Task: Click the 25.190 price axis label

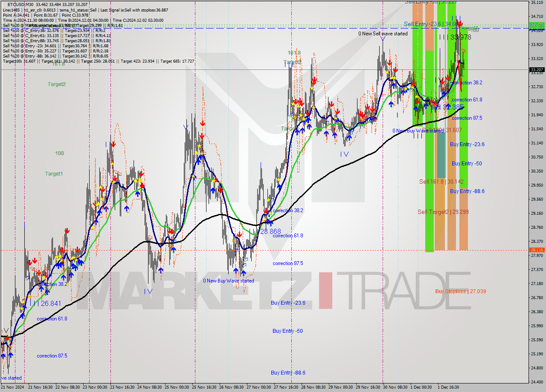Action: pos(537,354)
